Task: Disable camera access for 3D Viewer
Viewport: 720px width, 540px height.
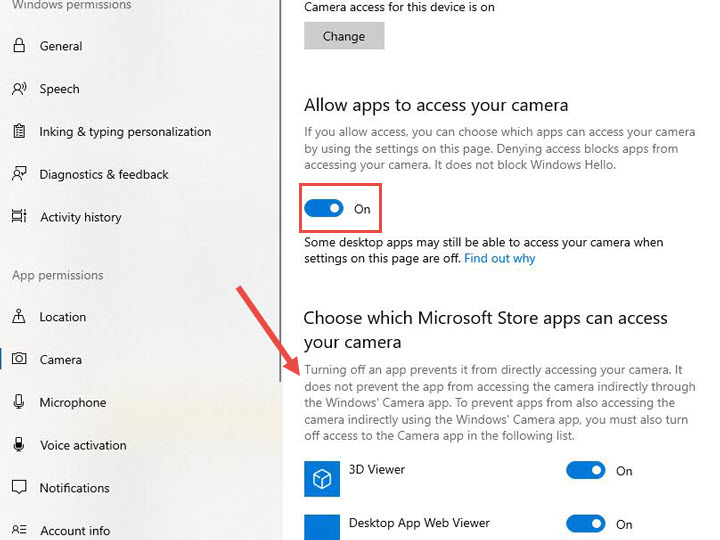Action: tap(586, 470)
